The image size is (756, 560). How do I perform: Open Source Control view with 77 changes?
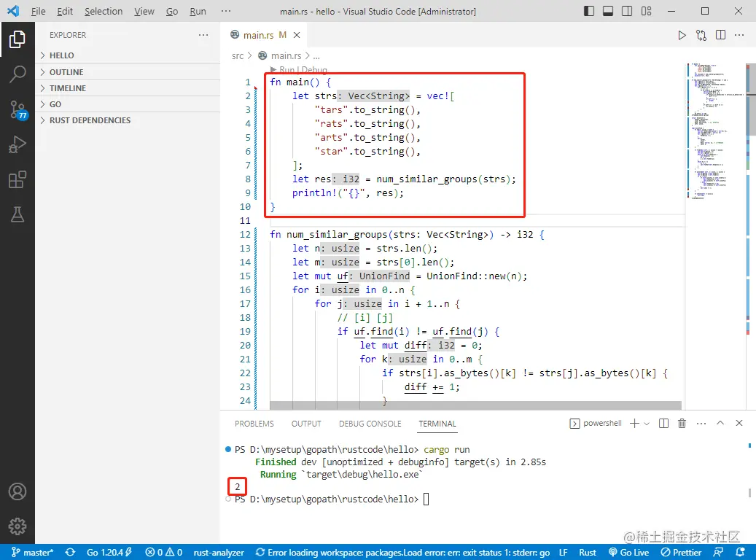point(17,110)
